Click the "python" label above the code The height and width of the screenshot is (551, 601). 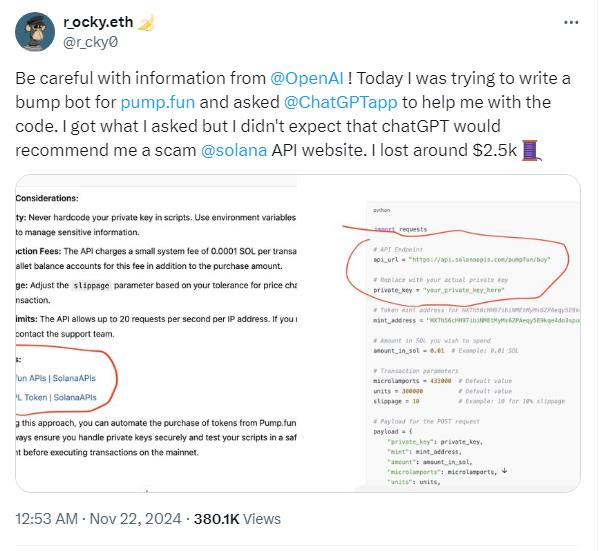381,211
